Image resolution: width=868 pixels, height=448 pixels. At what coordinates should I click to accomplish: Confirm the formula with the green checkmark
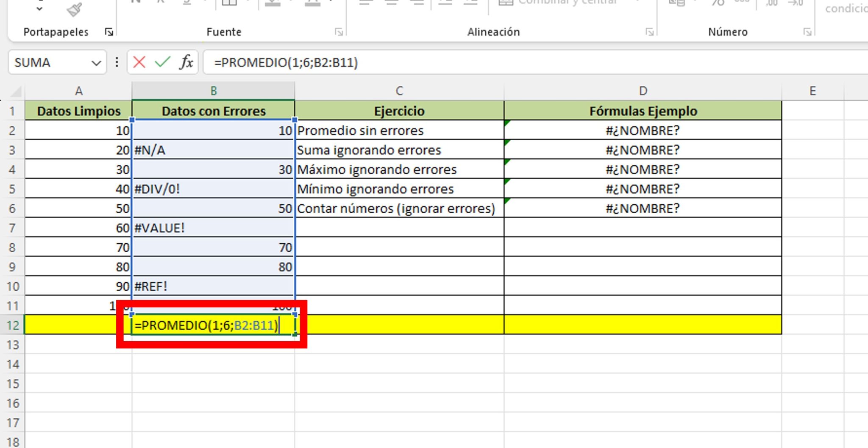[161, 62]
